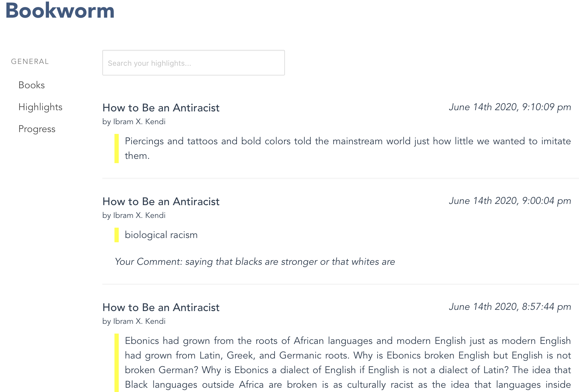The height and width of the screenshot is (392, 579).
Task: Click the first by Ibram X. Kendi author line
Action: coord(134,122)
